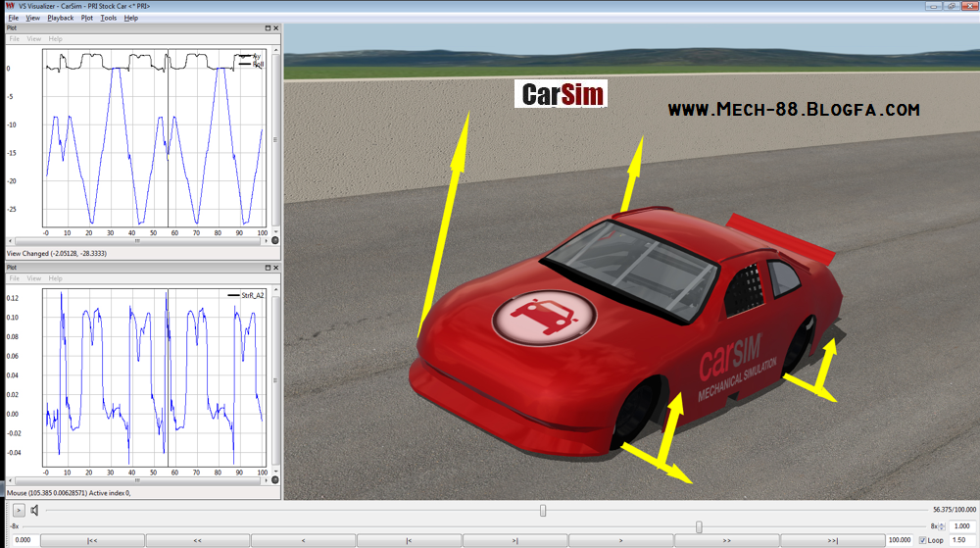The width and height of the screenshot is (980, 548).
Task: Click the start time field showing 0.000
Action: [24, 540]
